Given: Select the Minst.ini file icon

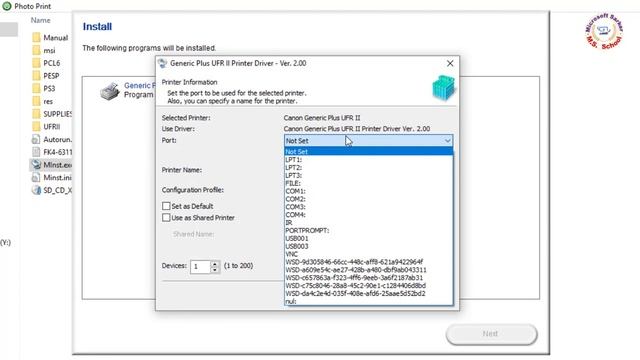Looking at the screenshot, I should tap(36, 177).
